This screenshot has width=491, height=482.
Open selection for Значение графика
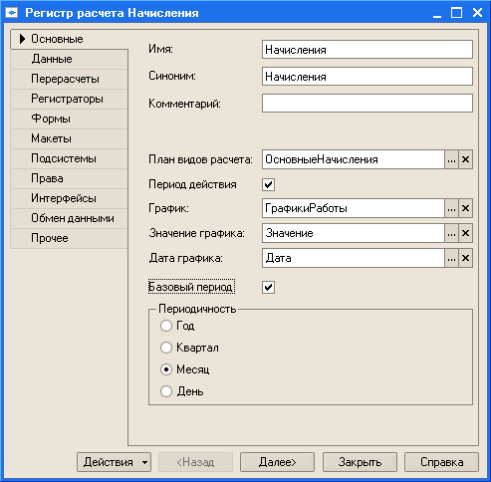(451, 233)
